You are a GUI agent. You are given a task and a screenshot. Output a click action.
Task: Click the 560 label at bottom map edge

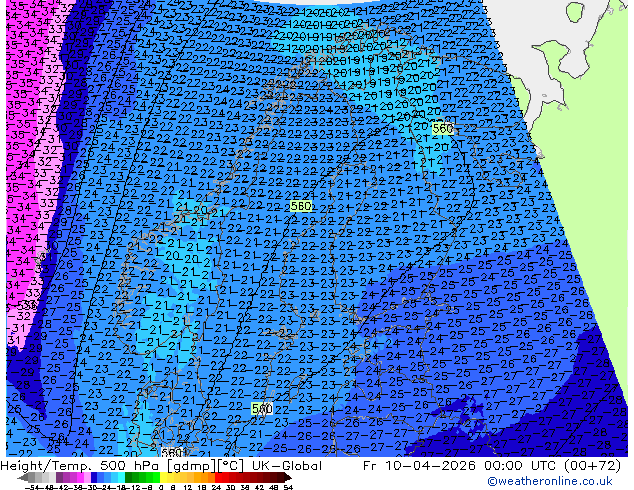point(172,452)
